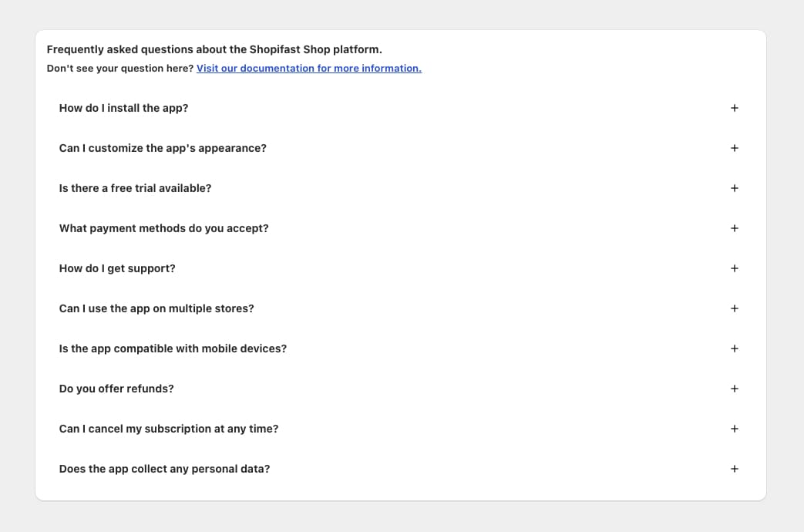Expand "Can I customize the app's appearance?"
This screenshot has height=532, width=804.
point(163,148)
